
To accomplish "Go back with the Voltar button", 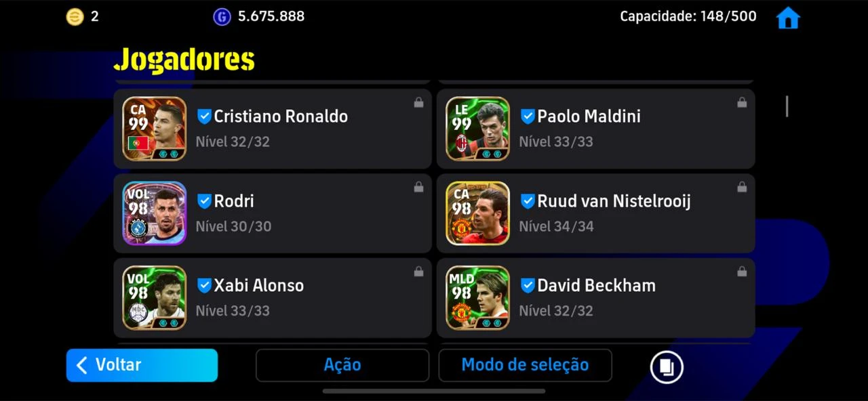I will (x=142, y=365).
